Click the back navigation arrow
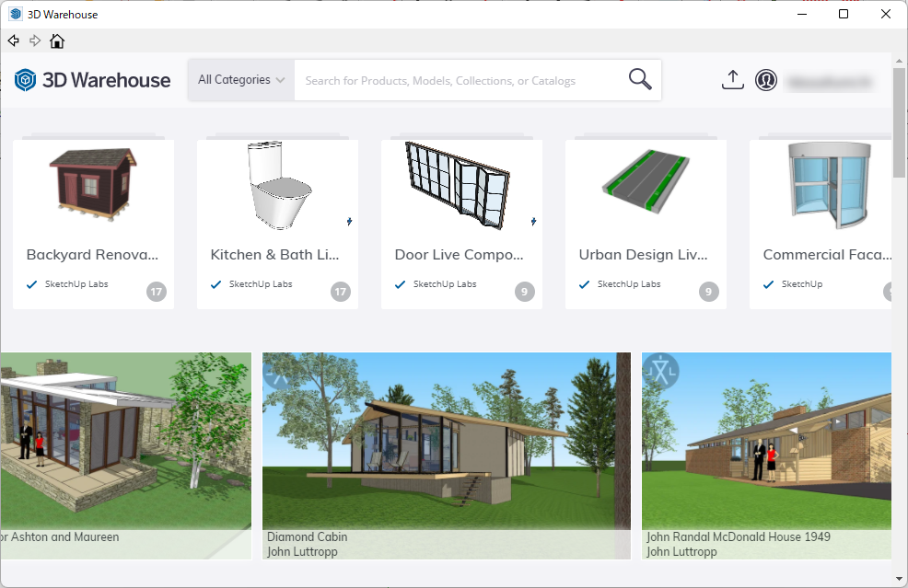The image size is (908, 588). tap(13, 40)
